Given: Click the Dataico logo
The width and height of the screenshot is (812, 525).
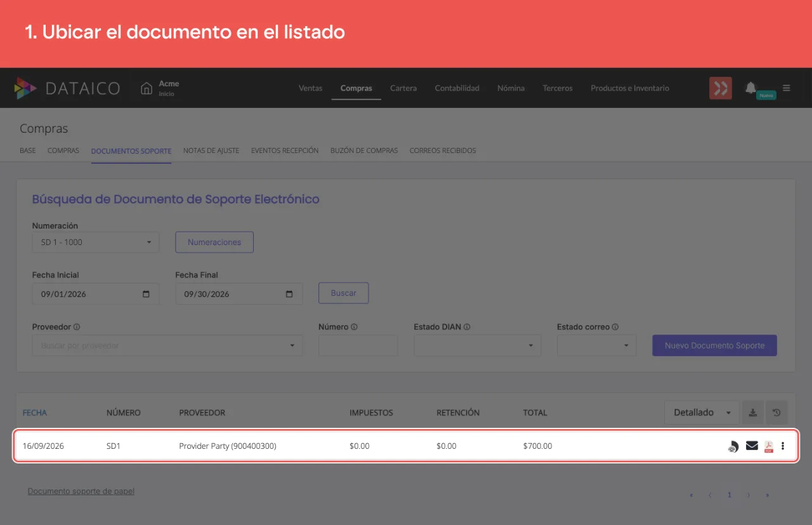Looking at the screenshot, I should (x=67, y=88).
